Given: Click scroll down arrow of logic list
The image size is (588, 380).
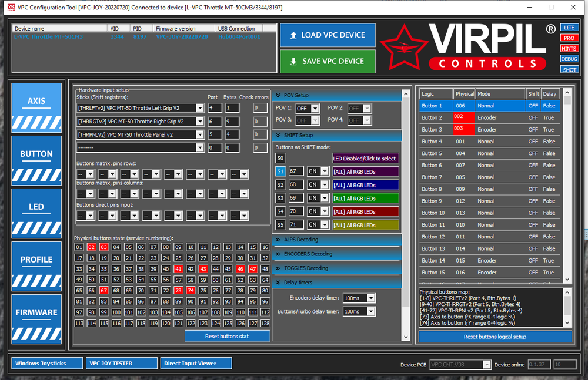Looking at the screenshot, I should [x=567, y=279].
